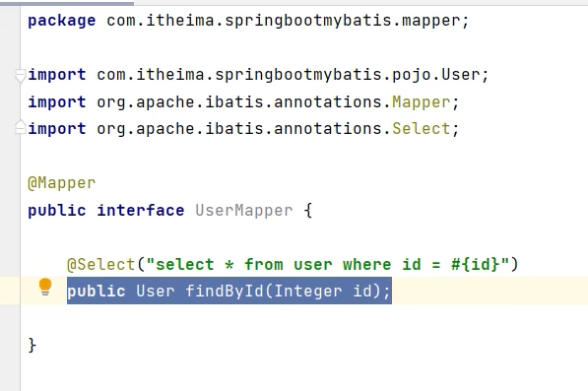Screen dimensions: 588x391
Task: Click 'public' keyword before interface
Action: (x=57, y=211)
